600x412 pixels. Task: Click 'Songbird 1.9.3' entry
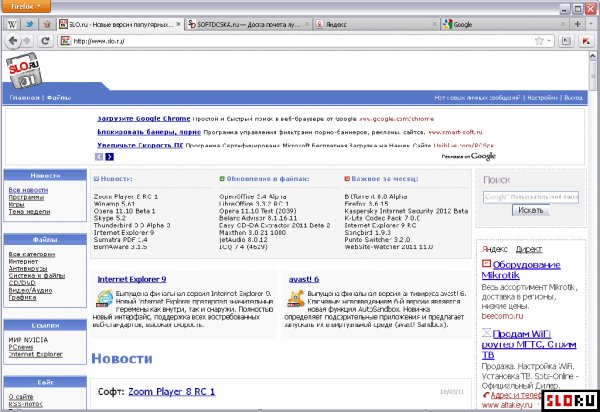(367, 233)
